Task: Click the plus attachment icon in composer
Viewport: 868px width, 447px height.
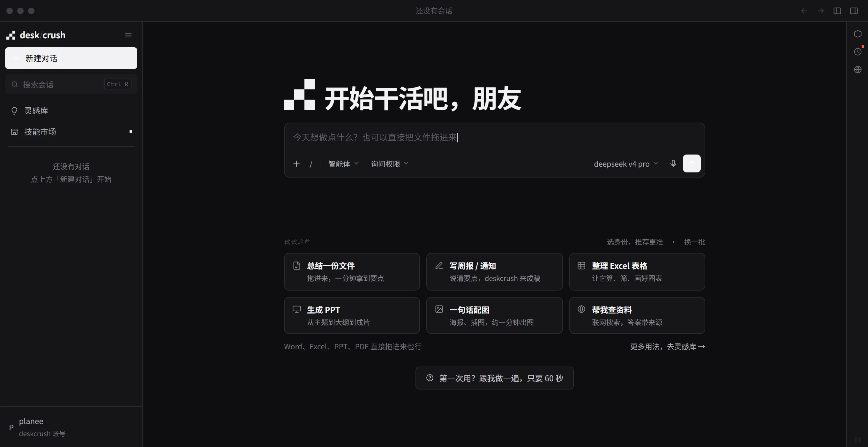Action: point(296,164)
